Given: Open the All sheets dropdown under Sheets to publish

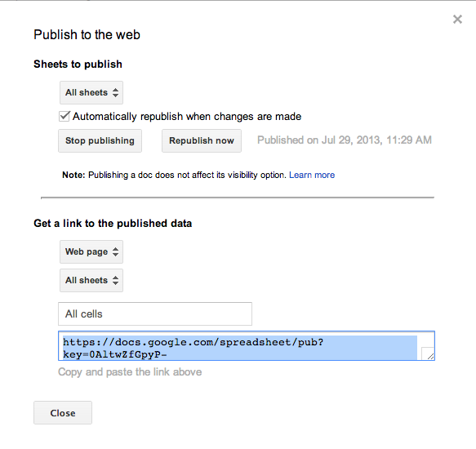Looking at the screenshot, I should pyautogui.click(x=91, y=92).
